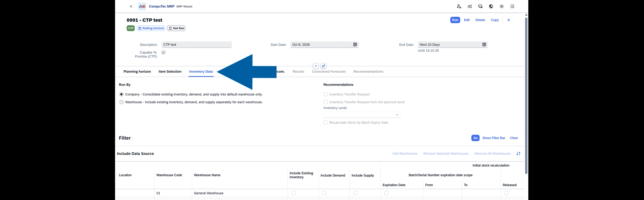Open the Recommendations tab

tap(368, 72)
